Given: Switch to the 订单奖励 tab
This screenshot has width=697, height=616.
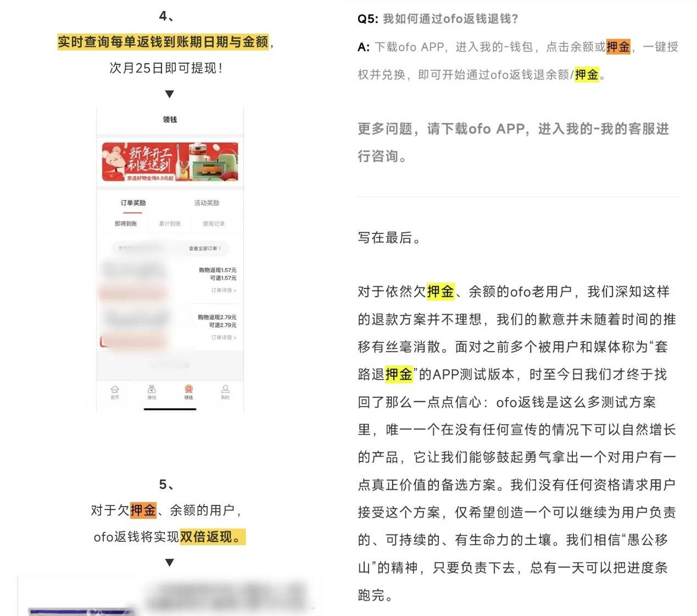Looking at the screenshot, I should [x=133, y=203].
